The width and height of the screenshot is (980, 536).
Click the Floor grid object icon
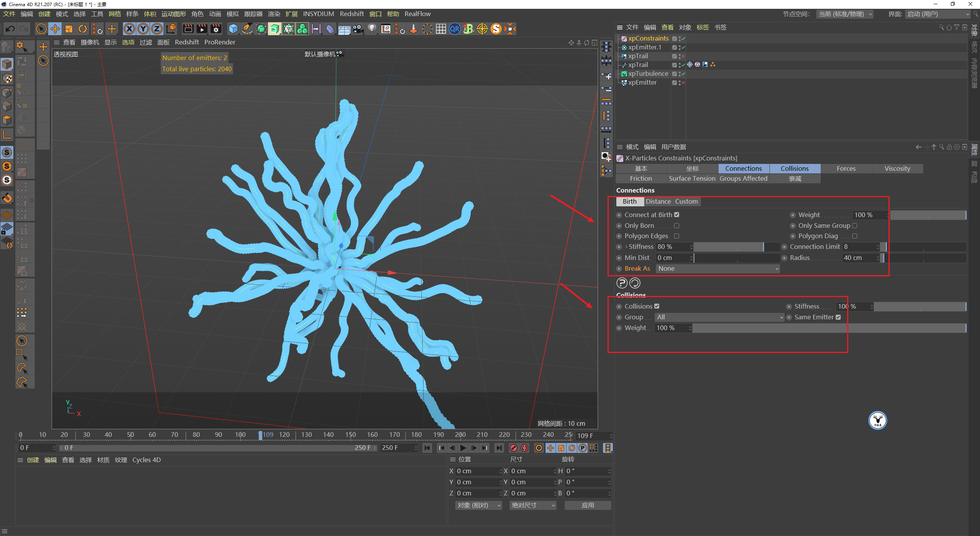344,29
